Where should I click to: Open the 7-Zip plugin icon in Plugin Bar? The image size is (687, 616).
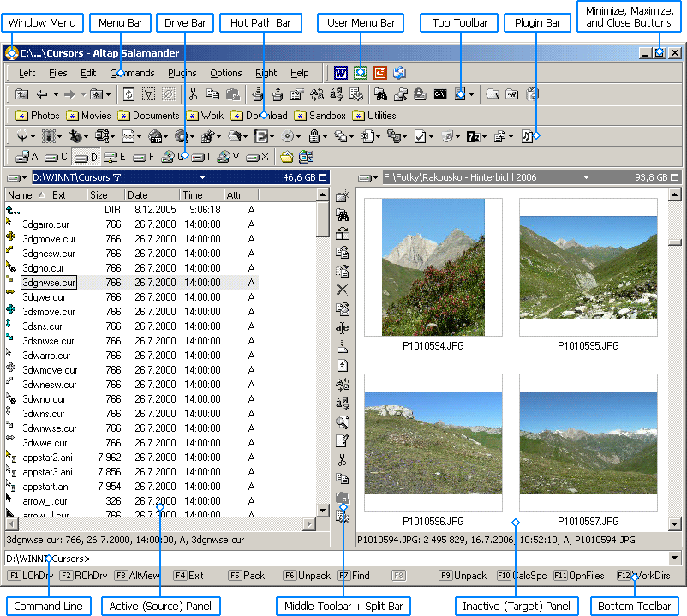coord(473,137)
